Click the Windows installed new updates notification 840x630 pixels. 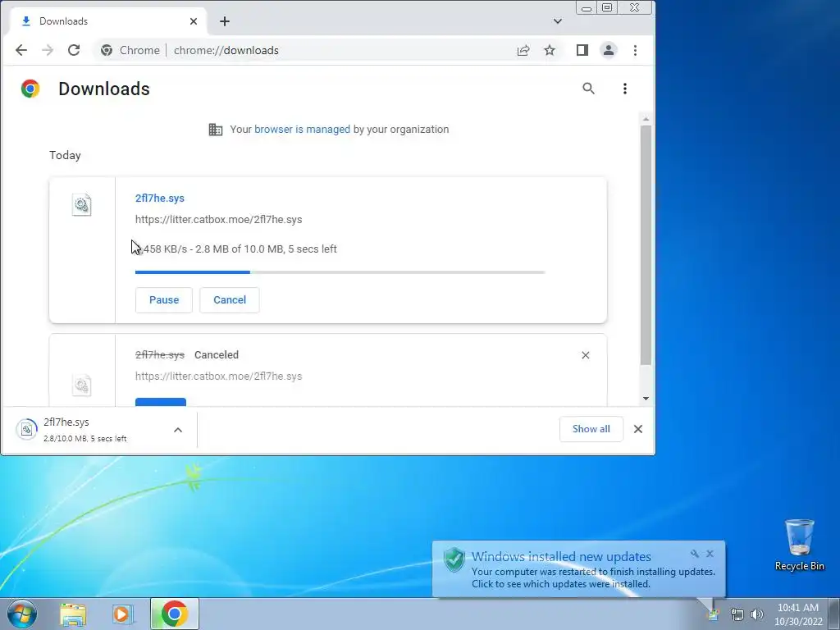click(578, 569)
